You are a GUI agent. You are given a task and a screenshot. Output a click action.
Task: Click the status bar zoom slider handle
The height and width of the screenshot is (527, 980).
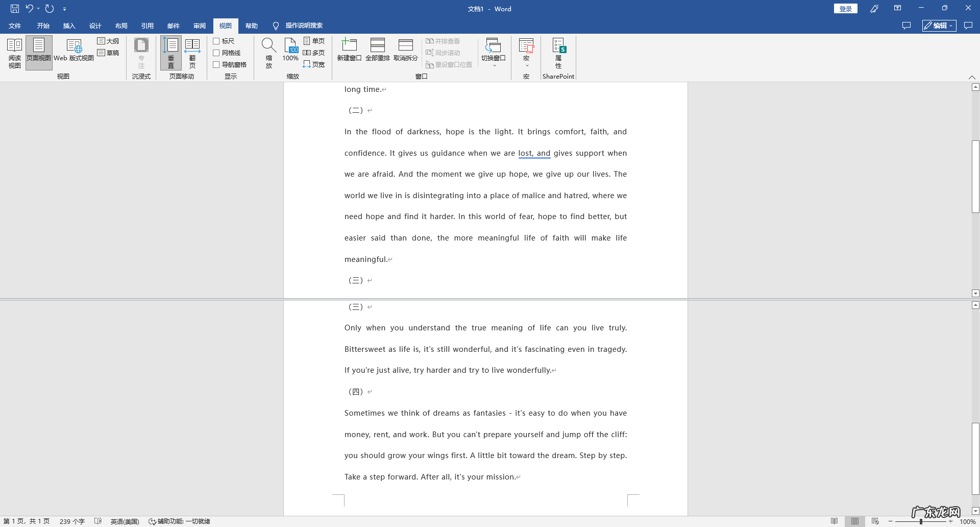(x=921, y=521)
